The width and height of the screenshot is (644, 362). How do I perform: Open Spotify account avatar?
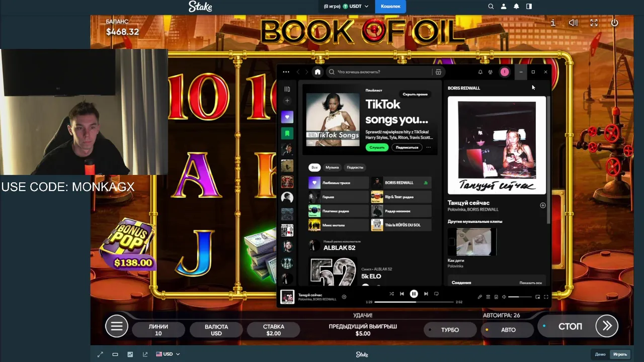click(505, 72)
